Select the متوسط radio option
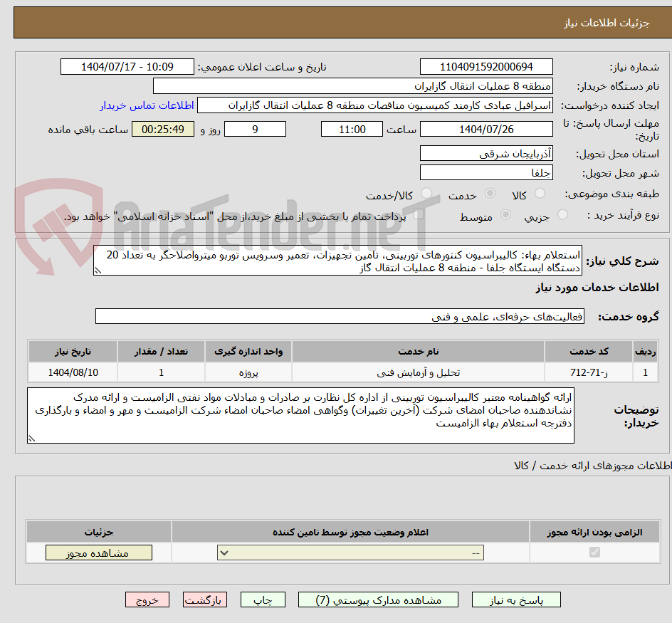The image size is (672, 623). point(506,215)
